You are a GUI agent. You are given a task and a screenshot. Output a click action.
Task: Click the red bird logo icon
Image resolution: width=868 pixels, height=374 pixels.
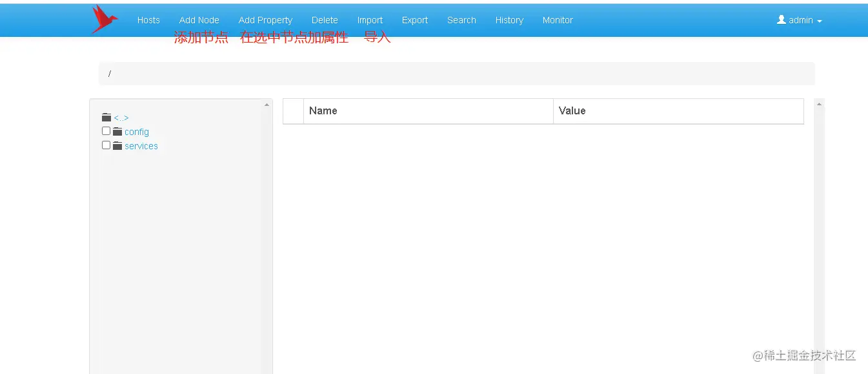click(x=104, y=19)
